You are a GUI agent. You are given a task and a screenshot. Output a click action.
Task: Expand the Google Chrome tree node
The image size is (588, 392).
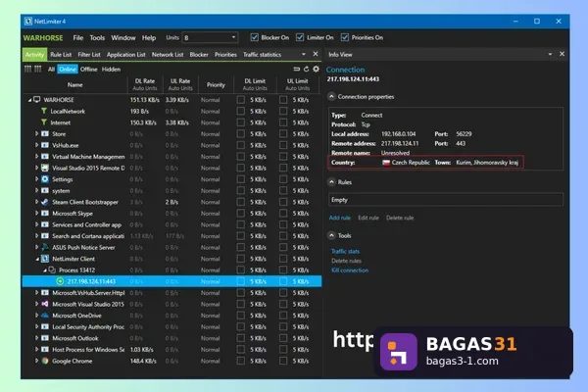[x=37, y=361]
